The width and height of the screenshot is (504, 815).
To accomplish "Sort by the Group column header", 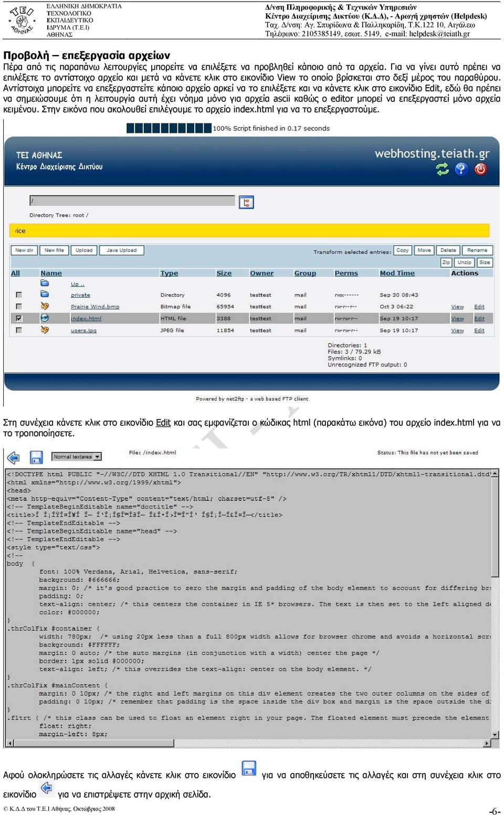I will 305,273.
